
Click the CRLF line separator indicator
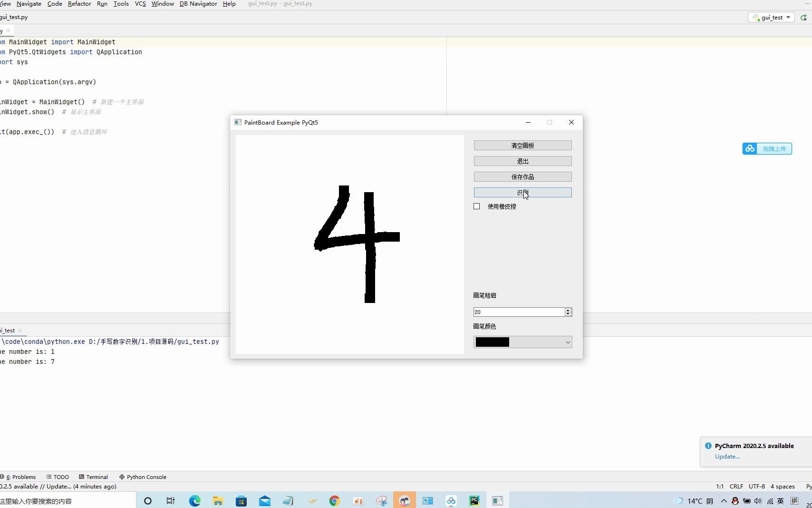[736, 487]
